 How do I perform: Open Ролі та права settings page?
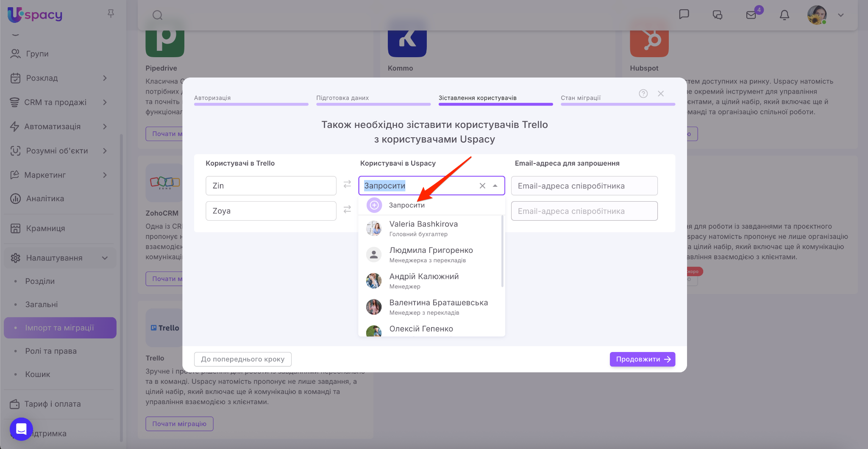tap(51, 351)
